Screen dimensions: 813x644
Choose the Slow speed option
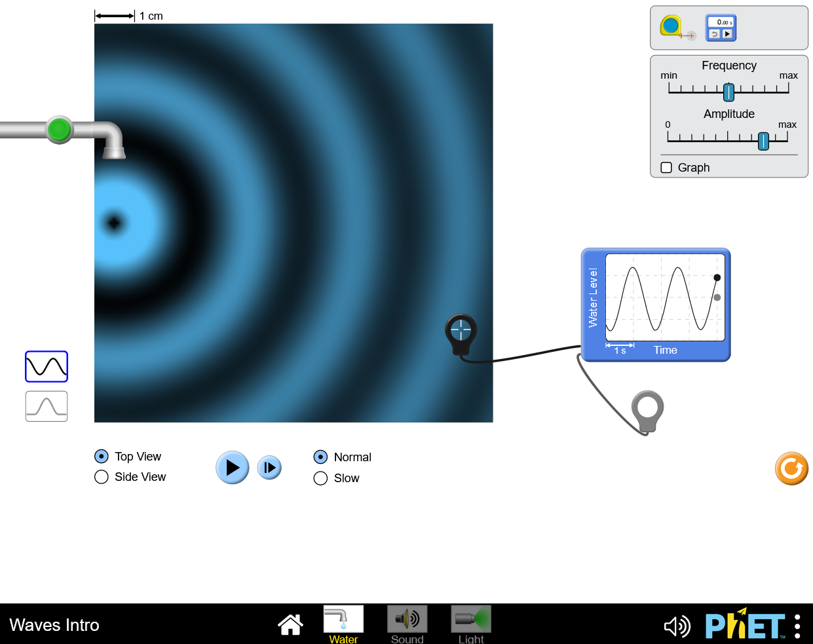click(x=320, y=478)
